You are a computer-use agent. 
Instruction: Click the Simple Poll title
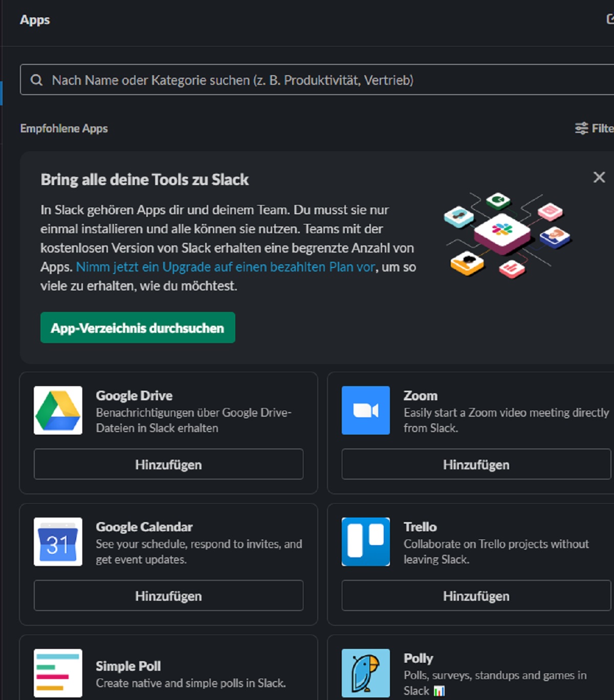pyautogui.click(x=128, y=666)
